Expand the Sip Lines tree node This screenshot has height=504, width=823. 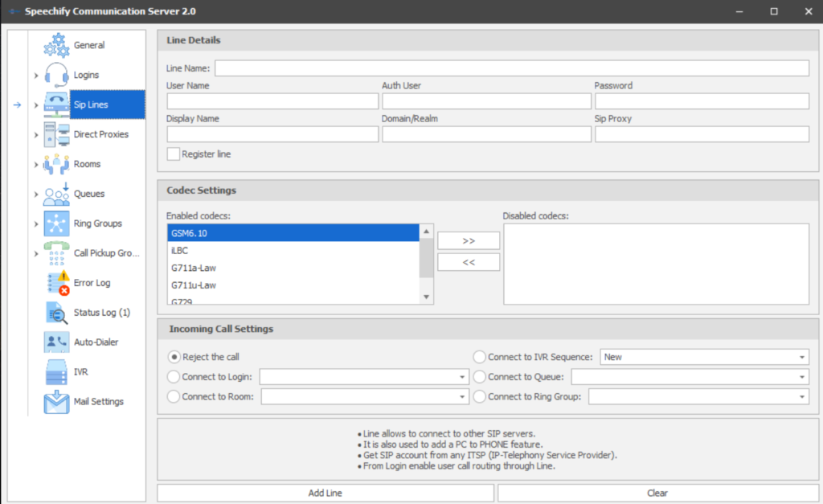(x=35, y=105)
